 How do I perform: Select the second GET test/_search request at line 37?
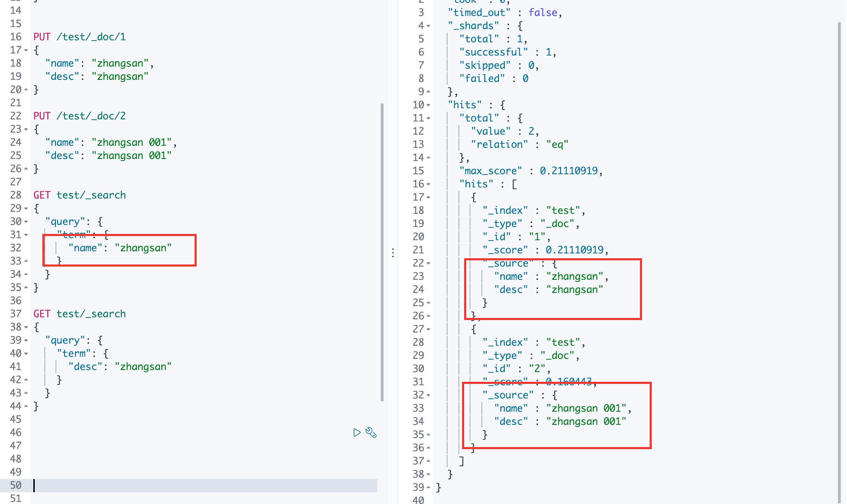pos(80,314)
